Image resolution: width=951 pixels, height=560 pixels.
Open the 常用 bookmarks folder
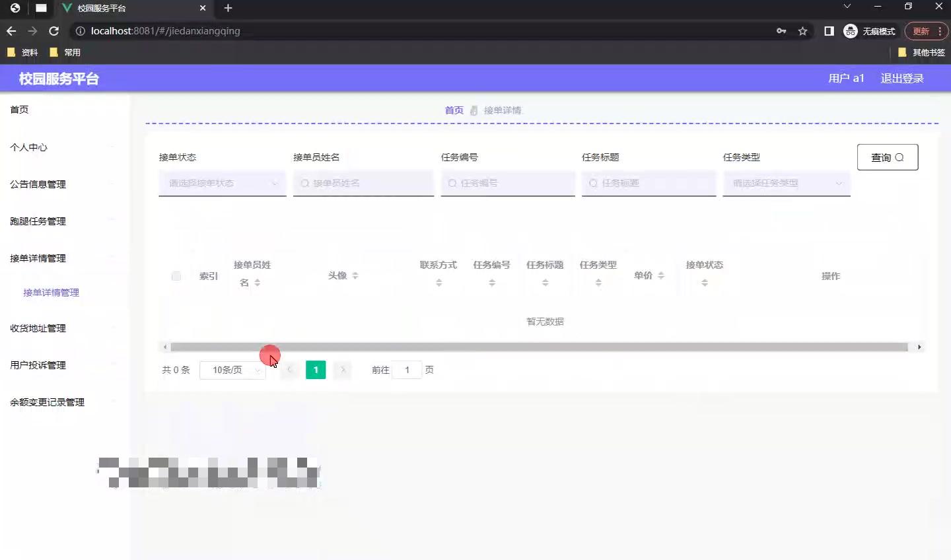(65, 52)
